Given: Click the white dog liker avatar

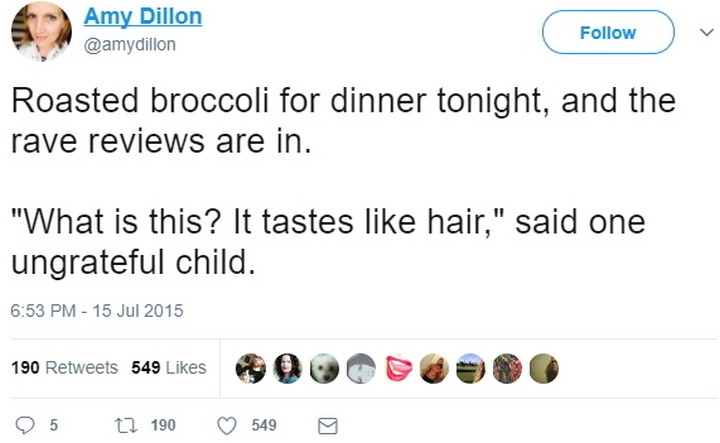Looking at the screenshot, I should coord(323,368).
